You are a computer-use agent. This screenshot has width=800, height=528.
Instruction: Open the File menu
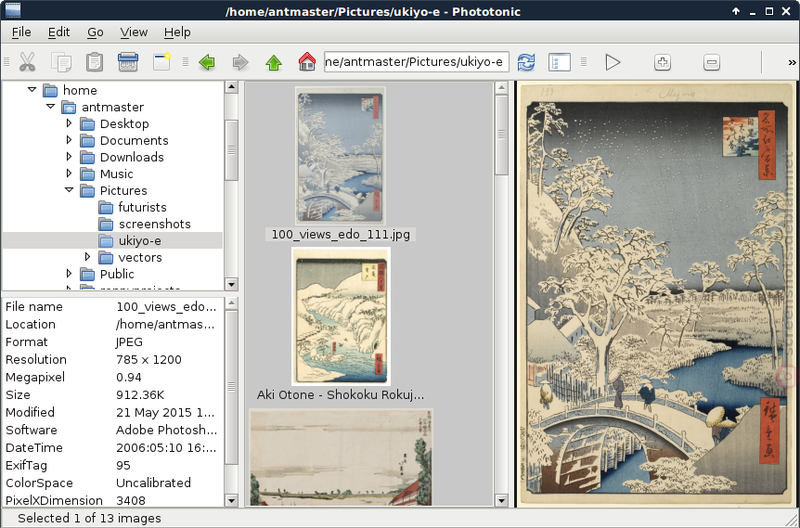point(21,32)
